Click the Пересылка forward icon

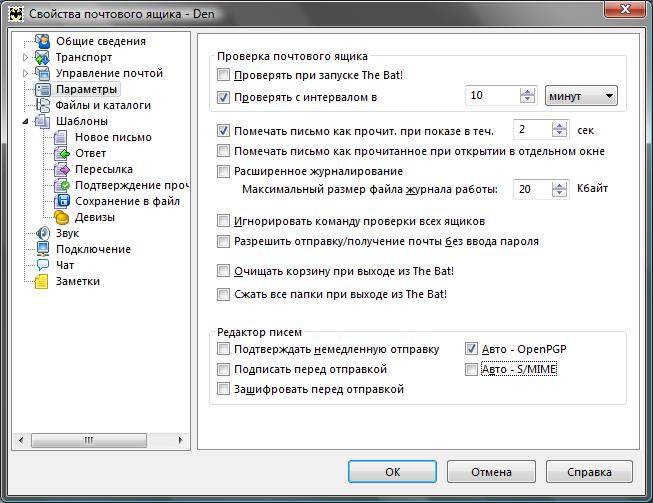click(x=62, y=169)
